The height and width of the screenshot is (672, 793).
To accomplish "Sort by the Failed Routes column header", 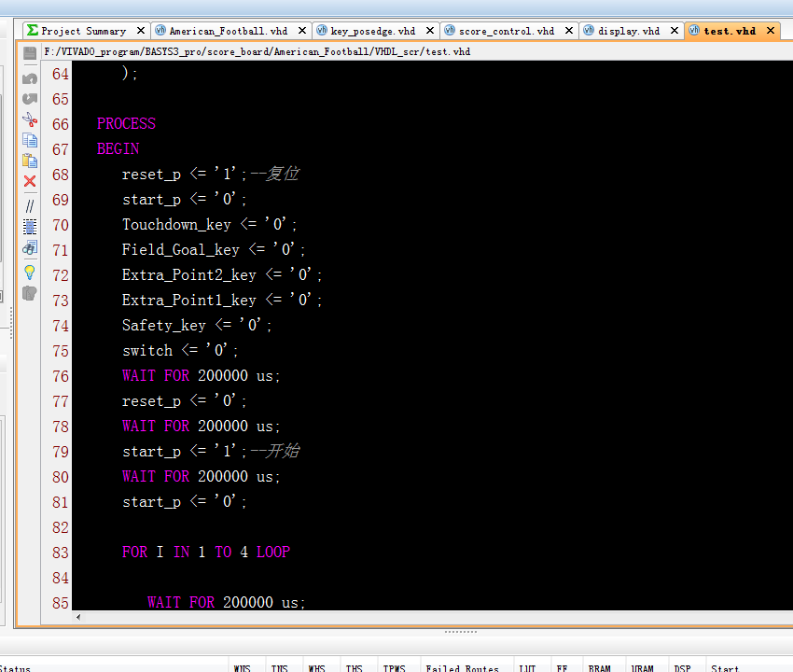I will click(461, 667).
